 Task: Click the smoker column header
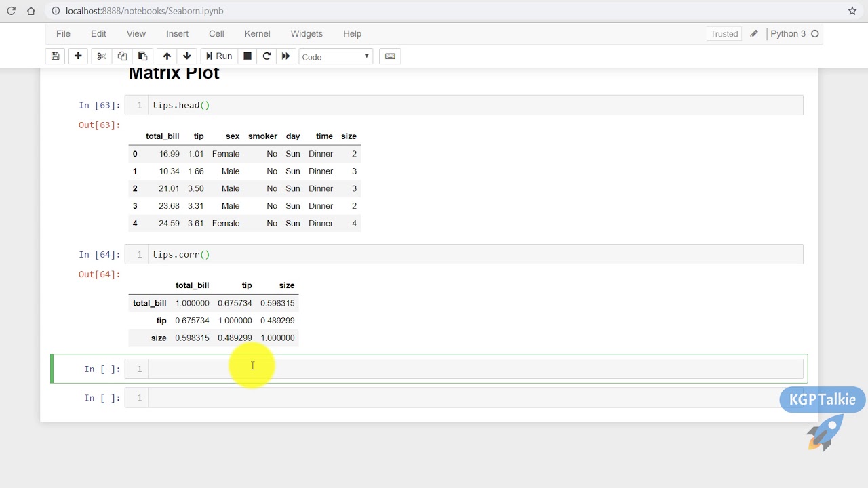(x=262, y=136)
